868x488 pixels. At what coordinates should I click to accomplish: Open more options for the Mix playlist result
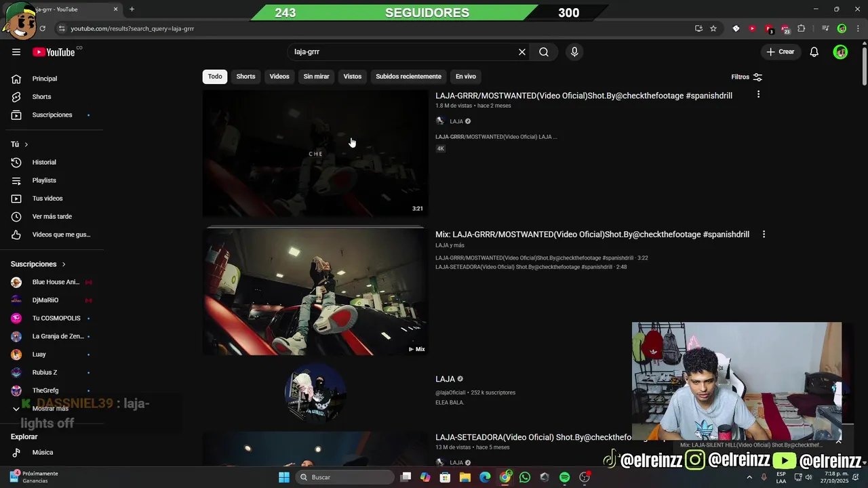pyautogui.click(x=764, y=234)
